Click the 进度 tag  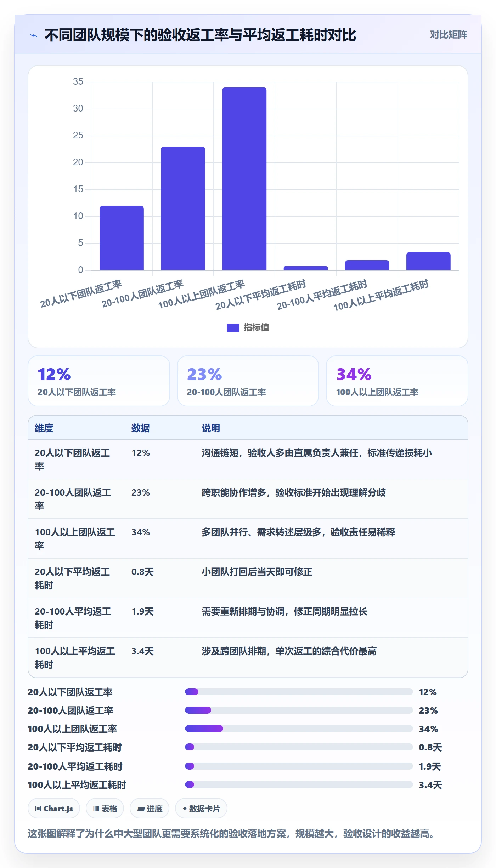coord(150,809)
